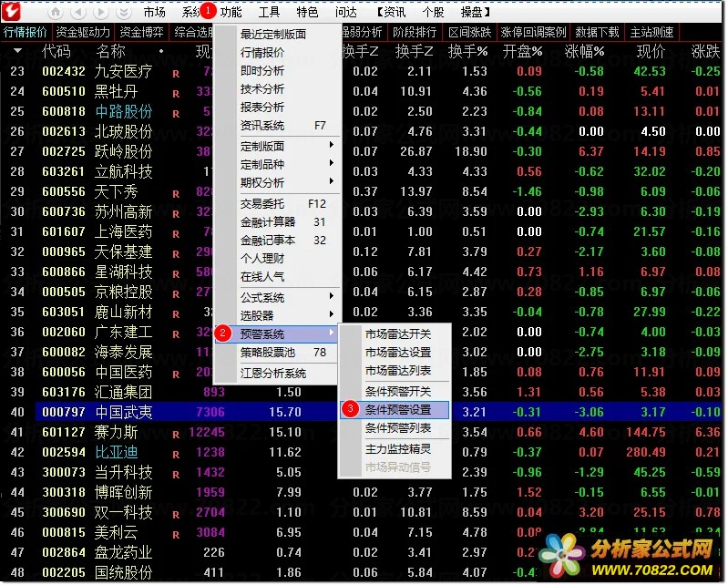Open the 资讯 menu item
This screenshot has width=728, height=585.
click(x=394, y=12)
